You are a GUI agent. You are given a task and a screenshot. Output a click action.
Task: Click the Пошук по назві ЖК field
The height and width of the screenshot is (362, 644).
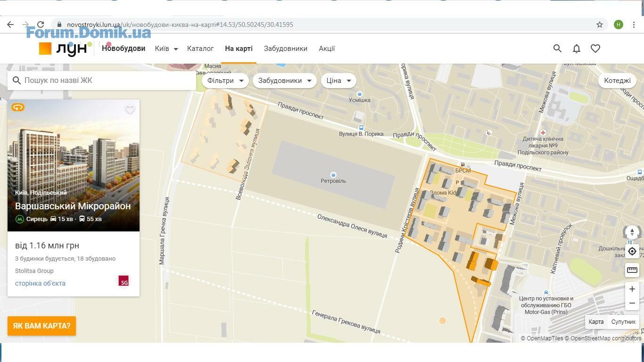tap(102, 81)
